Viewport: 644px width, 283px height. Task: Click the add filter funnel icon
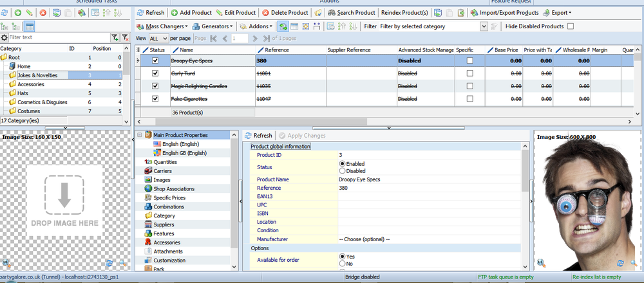coord(114,38)
